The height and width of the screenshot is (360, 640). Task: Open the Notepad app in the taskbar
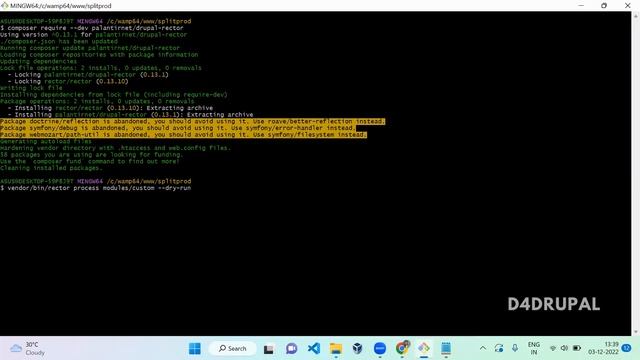[x=446, y=348]
